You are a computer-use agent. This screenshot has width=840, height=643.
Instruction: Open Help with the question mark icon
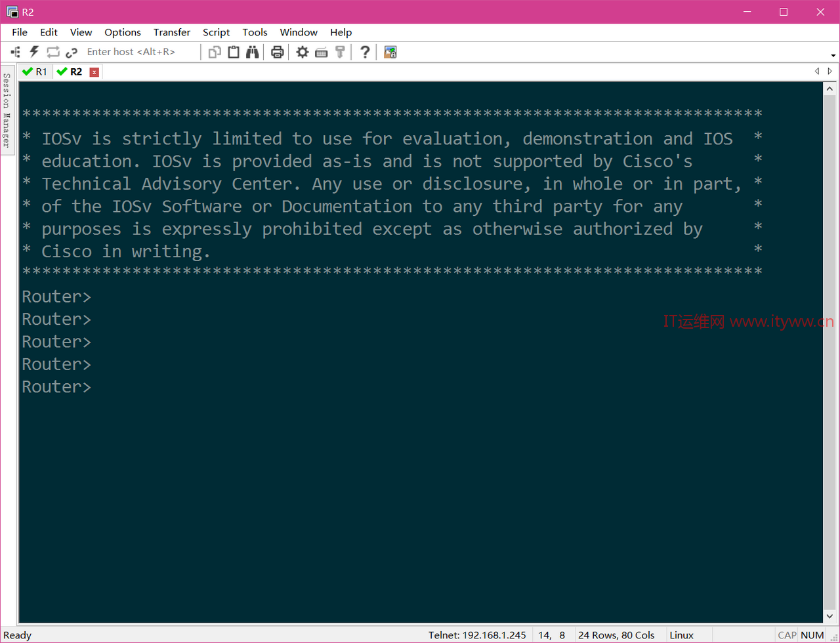[x=365, y=52]
